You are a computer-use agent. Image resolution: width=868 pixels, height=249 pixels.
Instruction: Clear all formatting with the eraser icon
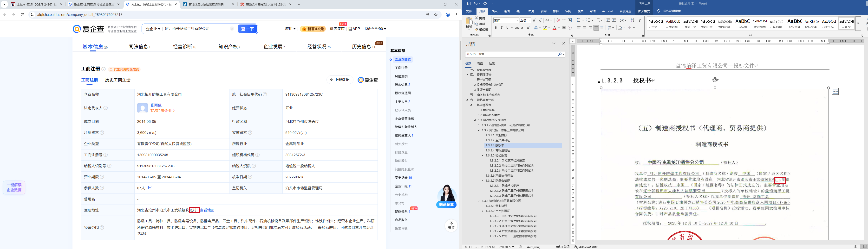(x=558, y=20)
